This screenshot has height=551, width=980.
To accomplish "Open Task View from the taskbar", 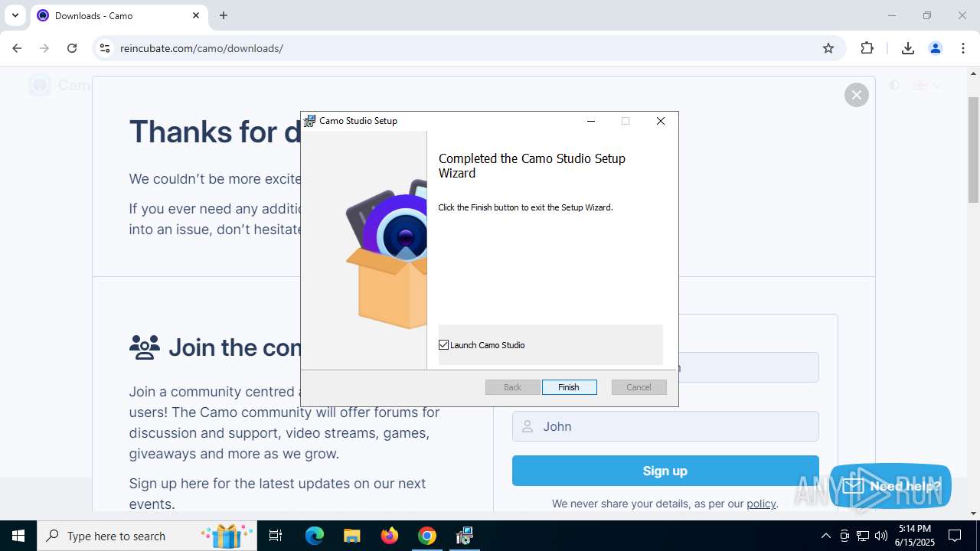I will (276, 536).
